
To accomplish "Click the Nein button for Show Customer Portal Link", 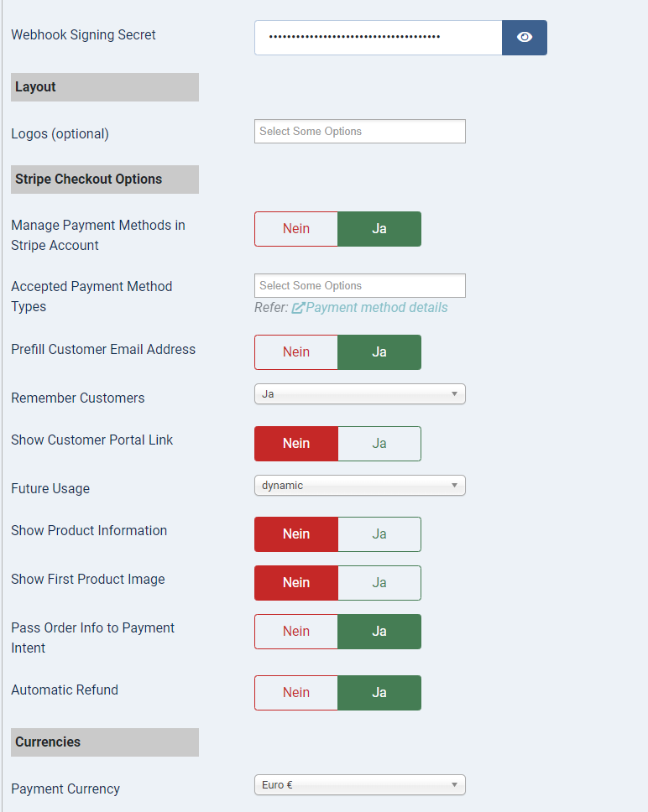I will pos(296,444).
